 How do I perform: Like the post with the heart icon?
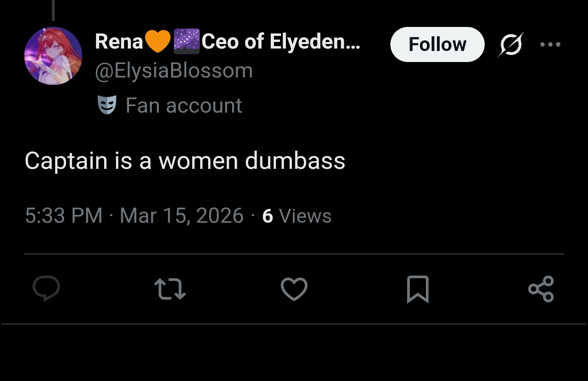pyautogui.click(x=294, y=289)
